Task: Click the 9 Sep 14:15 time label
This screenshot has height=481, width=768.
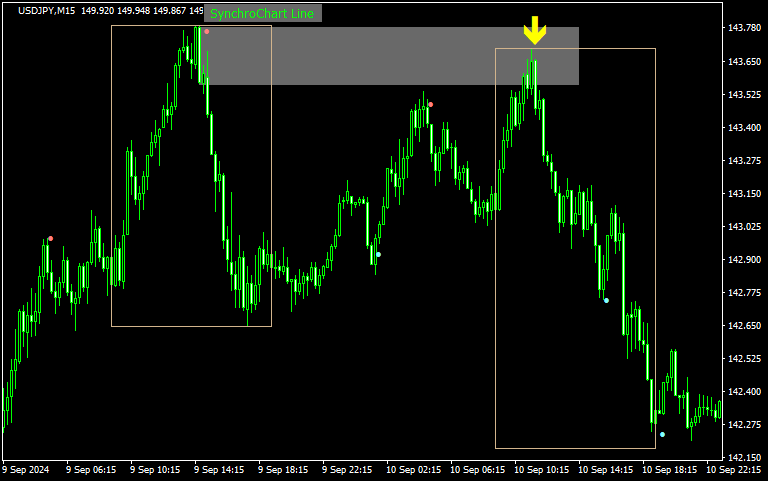Action: (219, 469)
